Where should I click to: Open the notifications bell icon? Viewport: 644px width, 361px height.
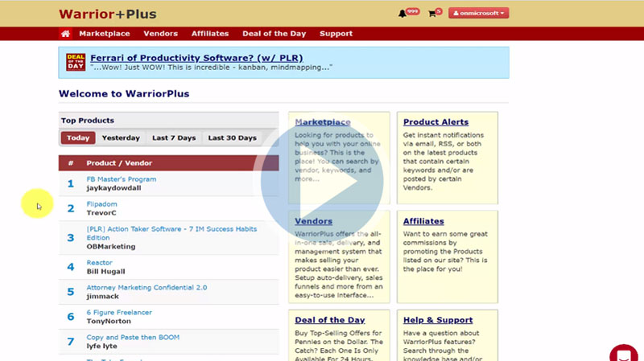(x=402, y=14)
